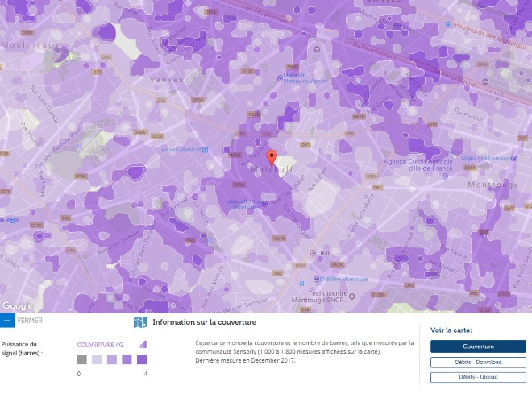The width and height of the screenshot is (532, 394).
Task: Switch the map to Débits - Download
Action: (x=478, y=362)
